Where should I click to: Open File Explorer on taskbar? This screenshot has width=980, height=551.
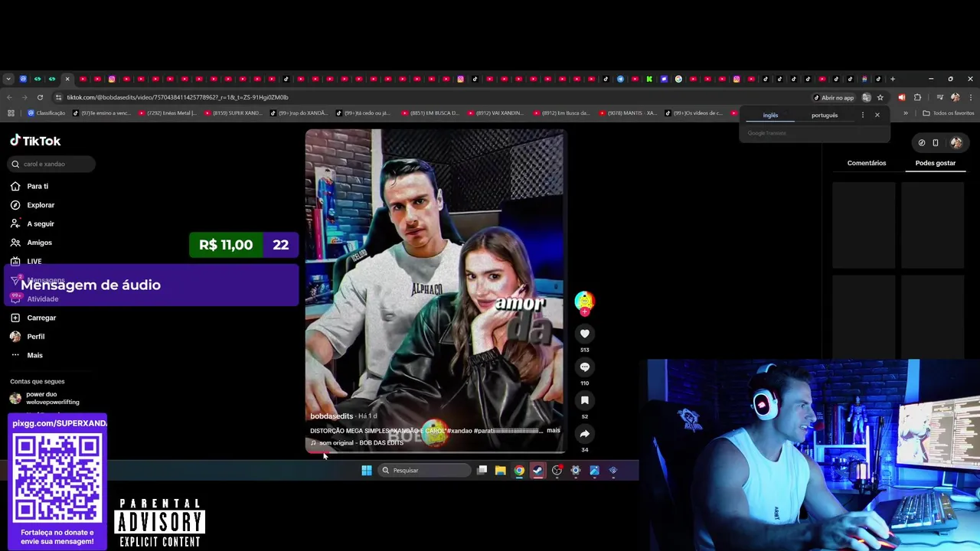(x=500, y=471)
